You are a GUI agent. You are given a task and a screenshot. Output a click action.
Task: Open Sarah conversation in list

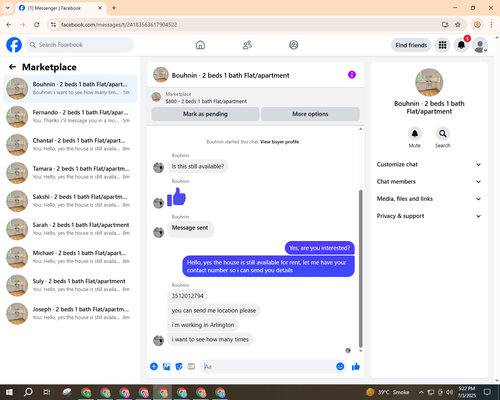[70, 229]
